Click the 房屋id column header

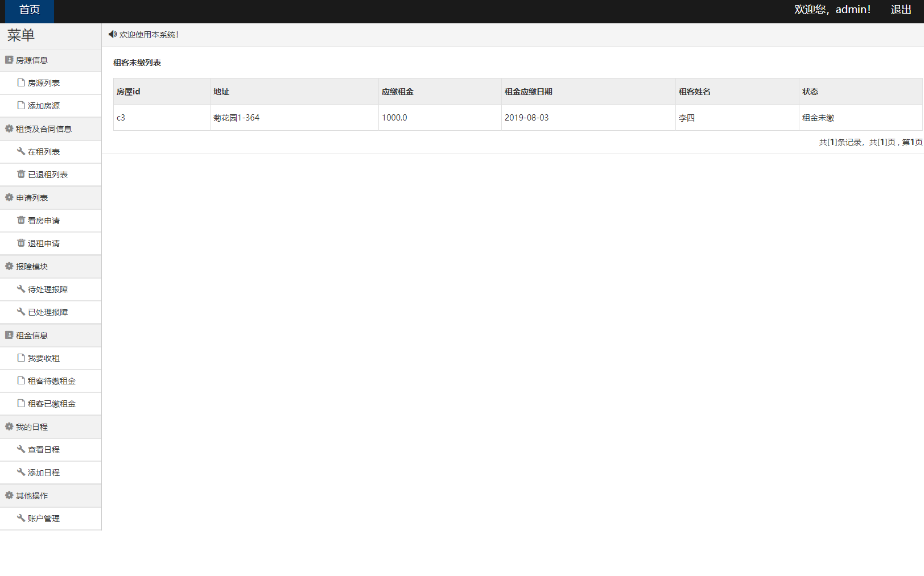[x=162, y=92]
